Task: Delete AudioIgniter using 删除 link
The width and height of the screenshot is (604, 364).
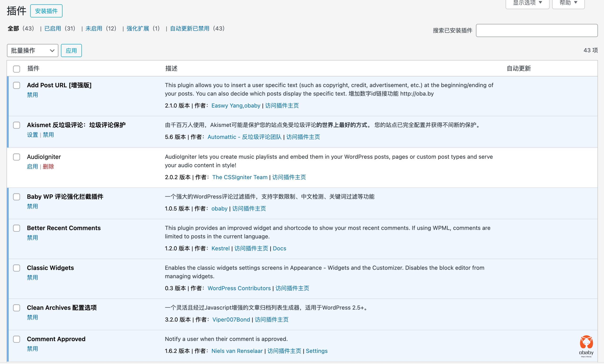Action: pos(48,167)
